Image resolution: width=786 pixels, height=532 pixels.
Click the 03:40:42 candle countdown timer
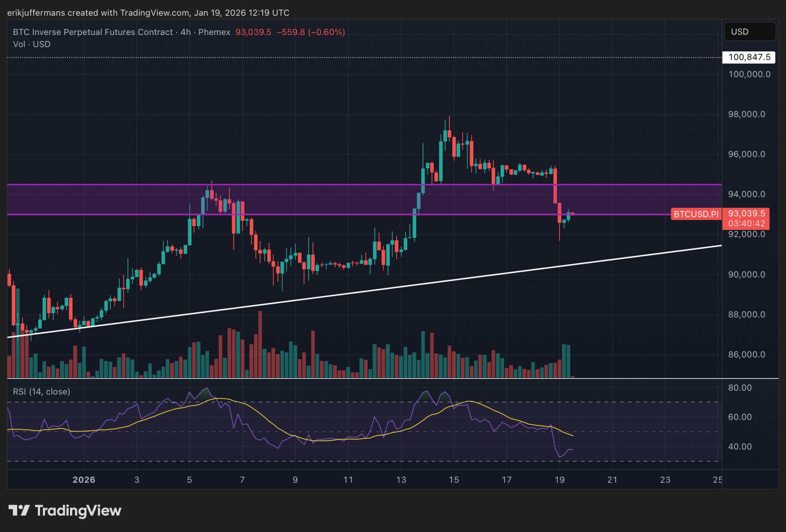[x=746, y=223]
